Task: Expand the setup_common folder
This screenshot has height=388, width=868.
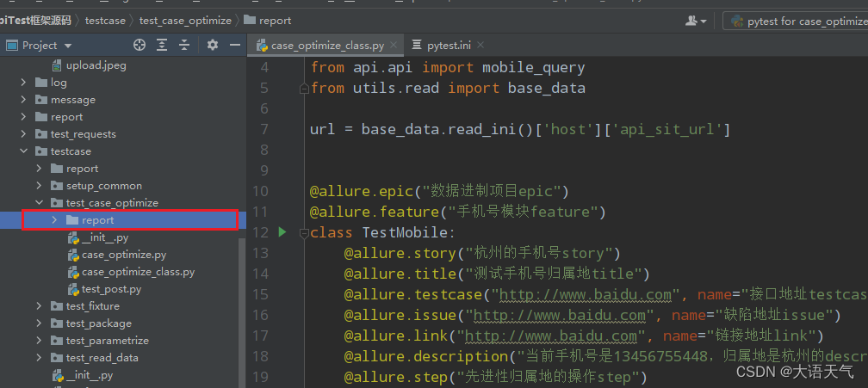Action: [x=39, y=186]
